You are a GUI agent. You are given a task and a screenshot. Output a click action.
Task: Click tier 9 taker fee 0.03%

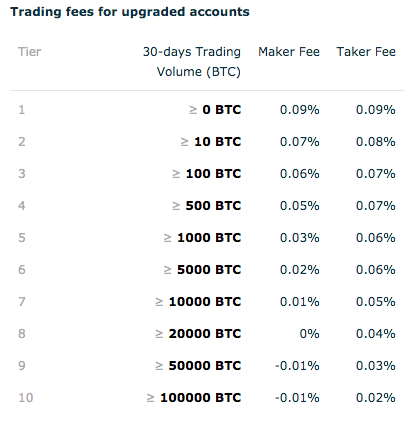[376, 366]
